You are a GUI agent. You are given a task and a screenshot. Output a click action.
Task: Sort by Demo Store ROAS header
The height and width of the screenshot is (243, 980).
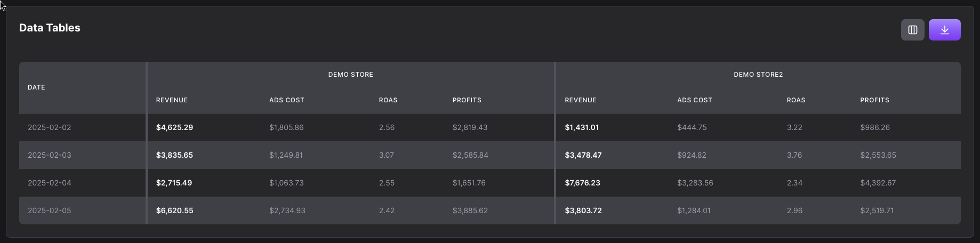(x=388, y=100)
